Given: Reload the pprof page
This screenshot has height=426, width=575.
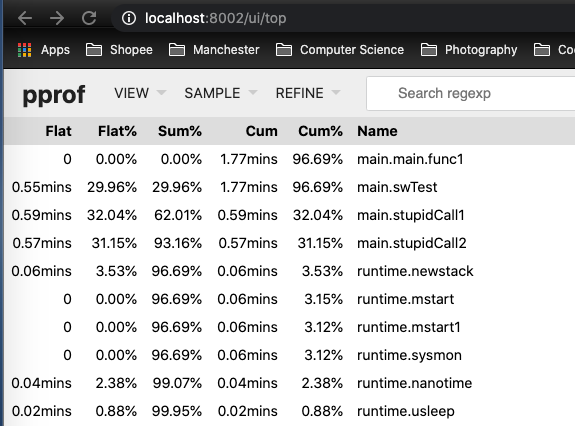Looking at the screenshot, I should 89,18.
